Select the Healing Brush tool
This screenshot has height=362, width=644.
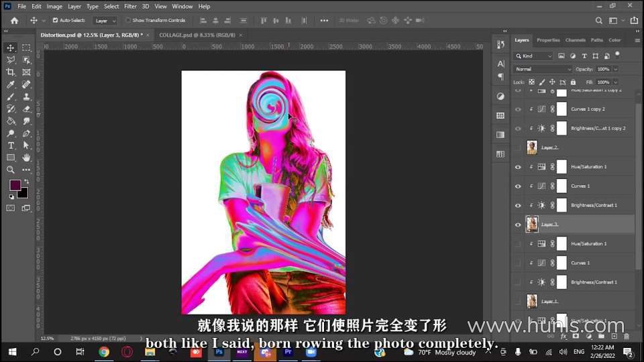(x=26, y=84)
